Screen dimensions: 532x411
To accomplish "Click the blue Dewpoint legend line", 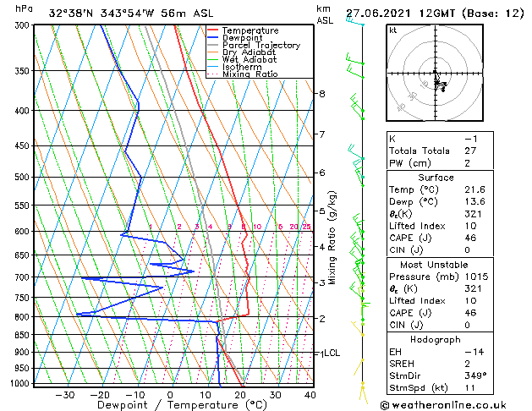I will tap(212, 38).
